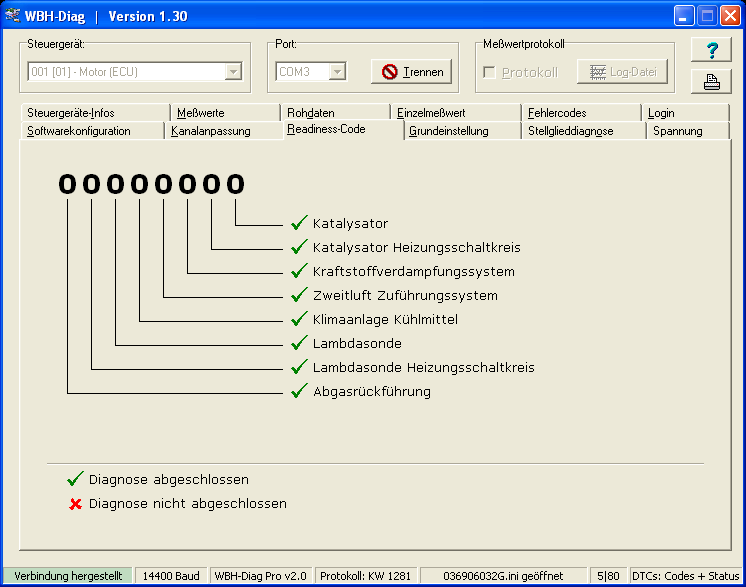This screenshot has width=746, height=587.
Task: Go to the Stellglieddiagnose tab
Action: coord(570,131)
